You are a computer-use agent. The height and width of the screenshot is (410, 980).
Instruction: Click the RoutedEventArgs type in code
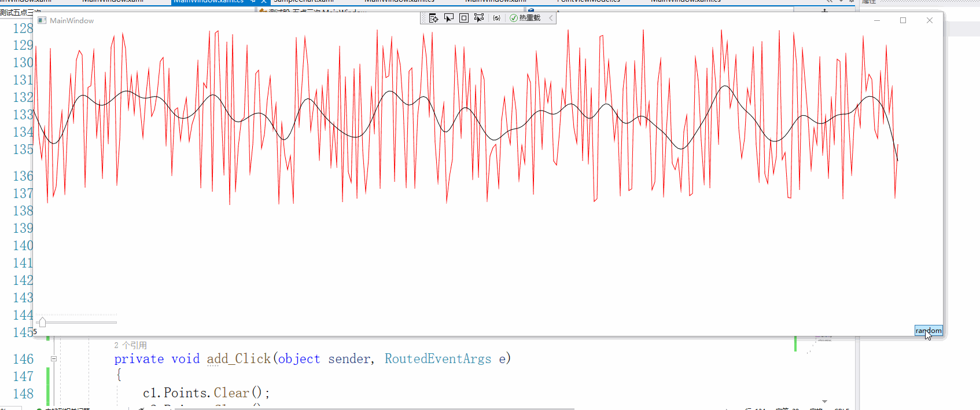[438, 359]
